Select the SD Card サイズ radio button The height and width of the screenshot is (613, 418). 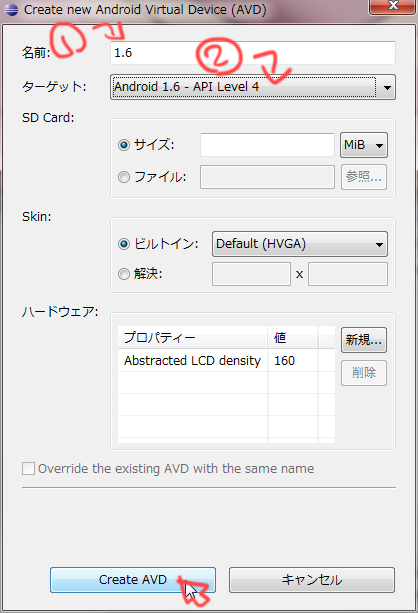pos(124,145)
